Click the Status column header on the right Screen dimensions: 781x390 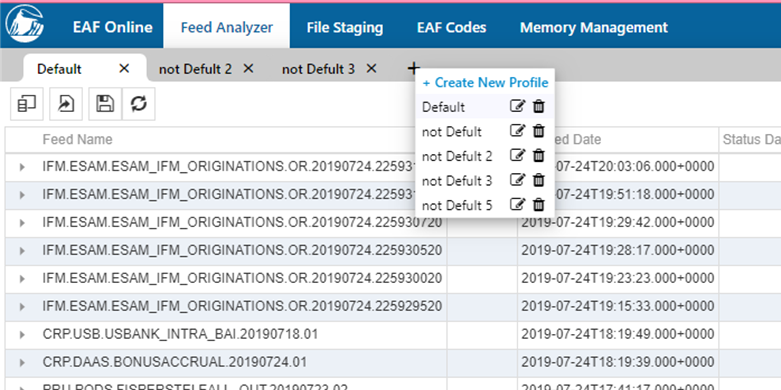(752, 139)
